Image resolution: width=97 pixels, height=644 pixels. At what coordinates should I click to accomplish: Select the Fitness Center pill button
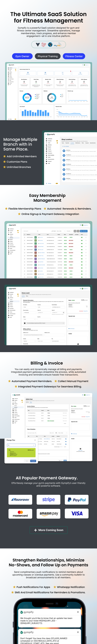(74, 56)
